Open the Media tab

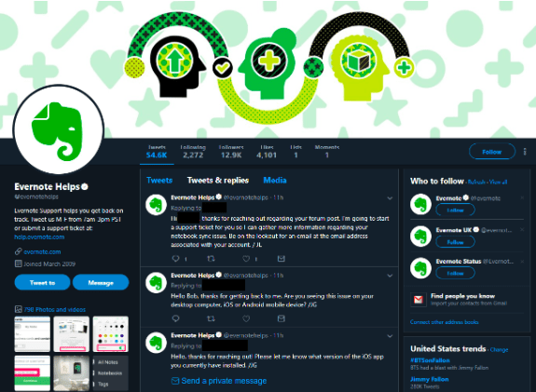(275, 181)
